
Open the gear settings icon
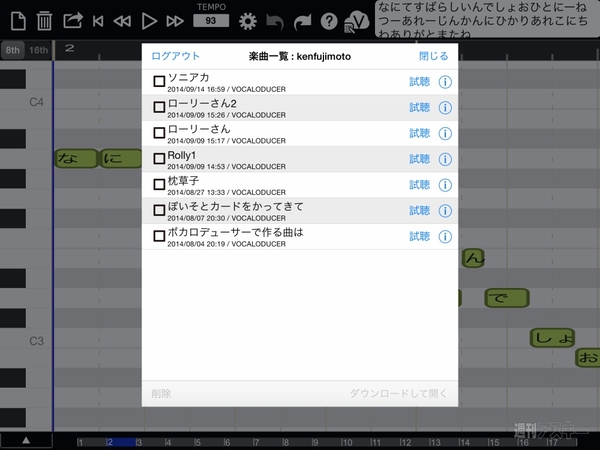248,21
